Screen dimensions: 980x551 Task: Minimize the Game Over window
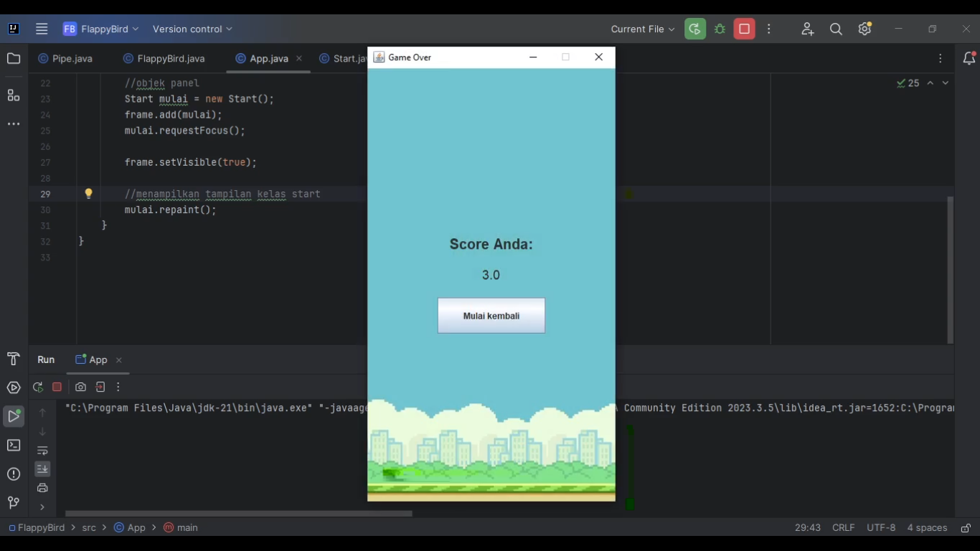[533, 57]
